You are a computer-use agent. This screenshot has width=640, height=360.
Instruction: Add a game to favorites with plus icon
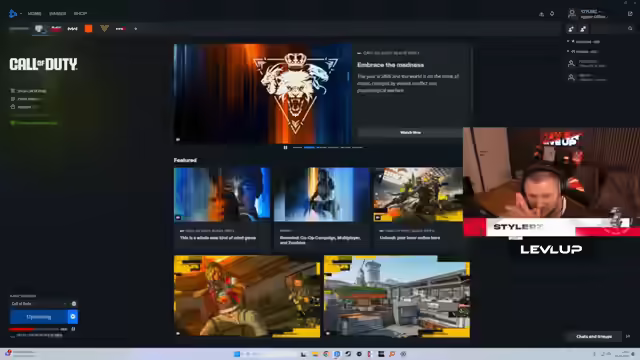pyautogui.click(x=136, y=29)
